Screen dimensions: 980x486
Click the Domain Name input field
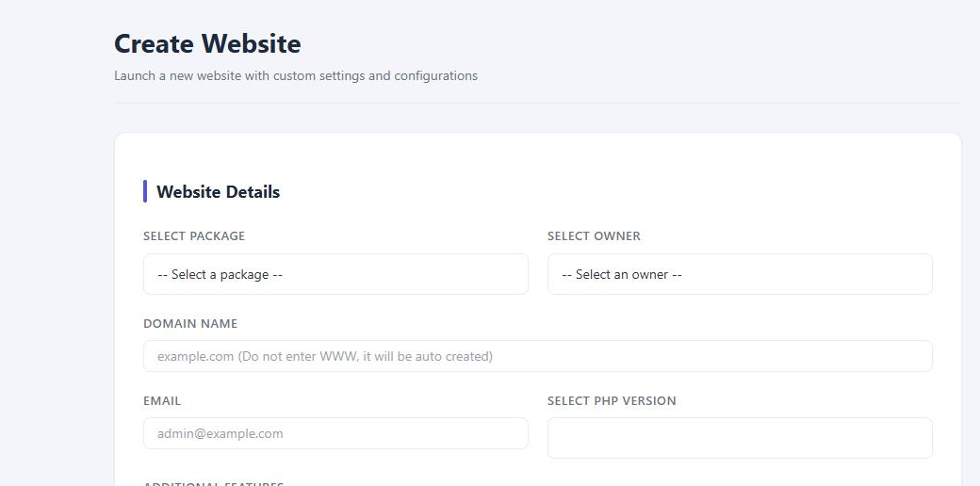pos(538,356)
